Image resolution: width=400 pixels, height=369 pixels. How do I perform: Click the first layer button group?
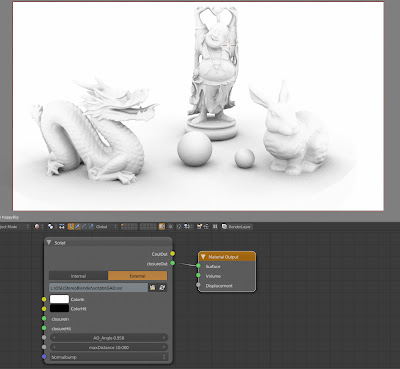coord(129,227)
